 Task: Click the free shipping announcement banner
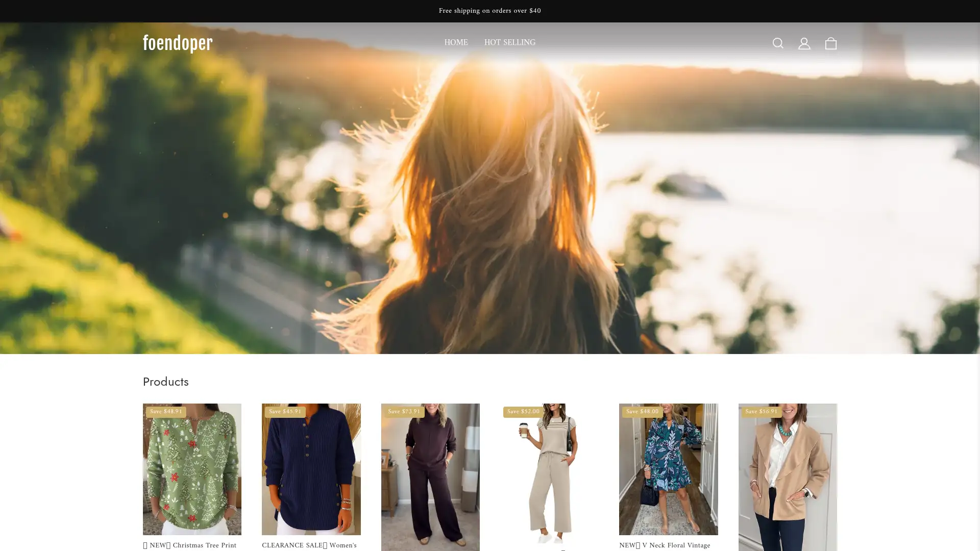click(489, 10)
